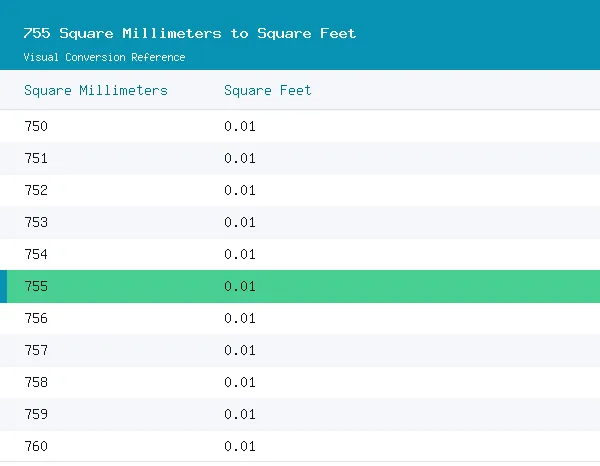Click the 0.01 value in the 756 row
The height and width of the screenshot is (466, 600).
(240, 318)
